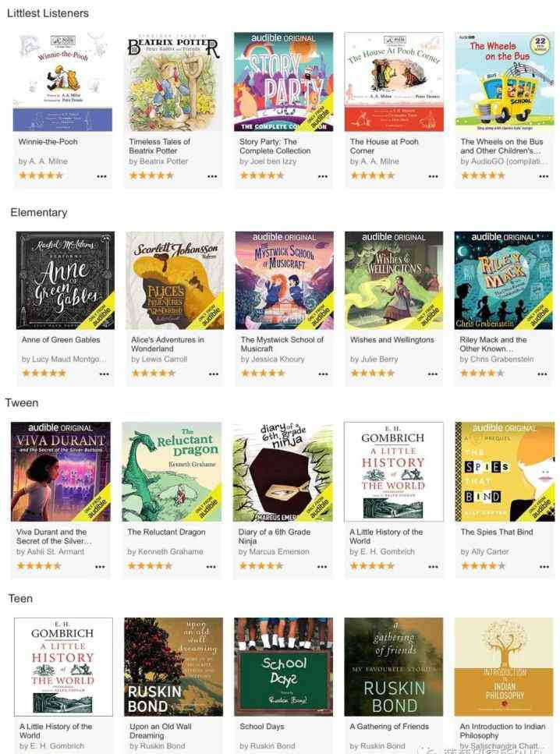This screenshot has height=754, width=560.
Task: Open more options for Wishes and Wellingtons
Action: tap(433, 373)
